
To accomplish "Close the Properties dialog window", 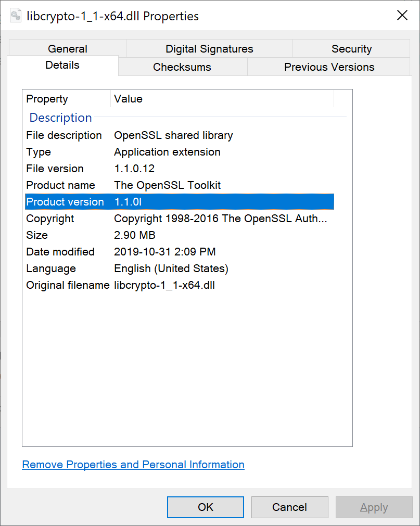I will (402, 16).
